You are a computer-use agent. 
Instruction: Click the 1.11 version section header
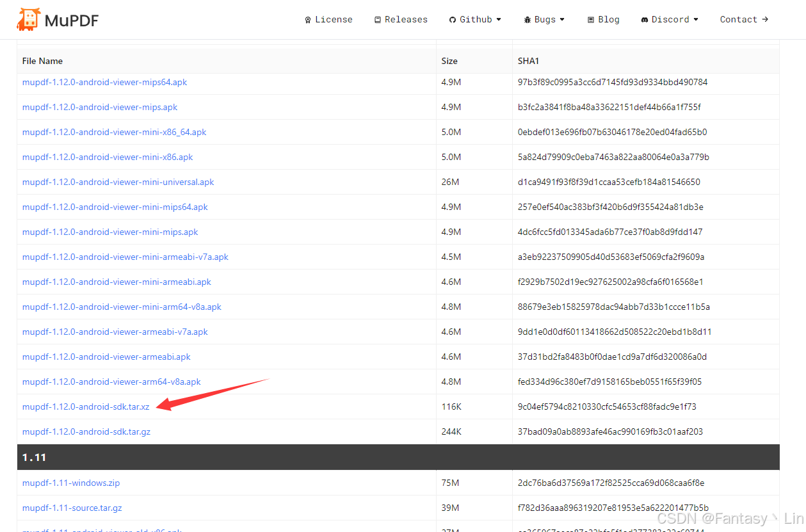398,457
